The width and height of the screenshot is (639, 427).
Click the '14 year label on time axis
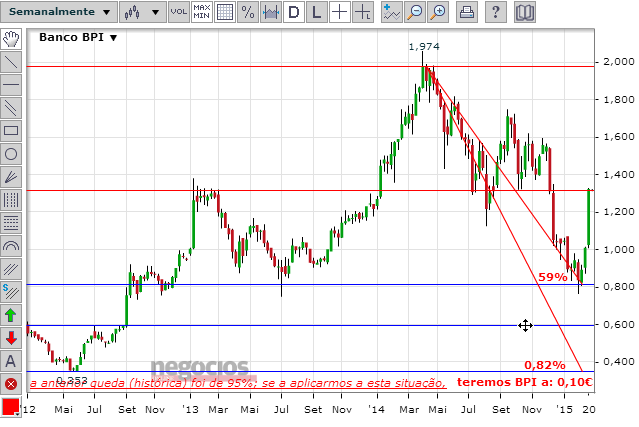(376, 409)
